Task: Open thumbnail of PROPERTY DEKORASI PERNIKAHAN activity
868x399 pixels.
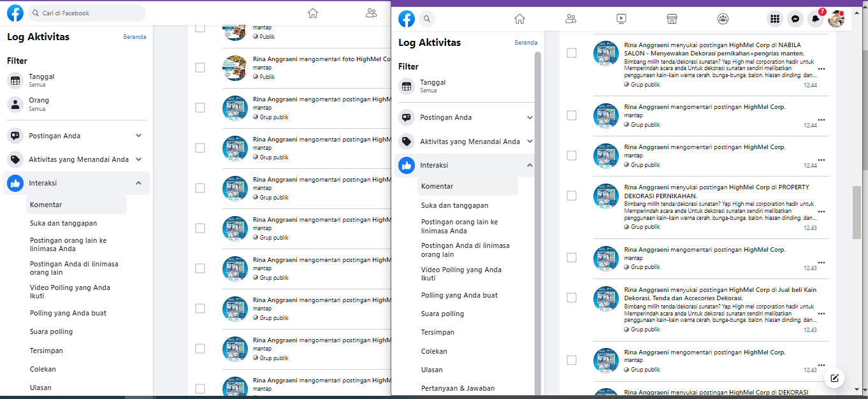Action: (x=606, y=196)
